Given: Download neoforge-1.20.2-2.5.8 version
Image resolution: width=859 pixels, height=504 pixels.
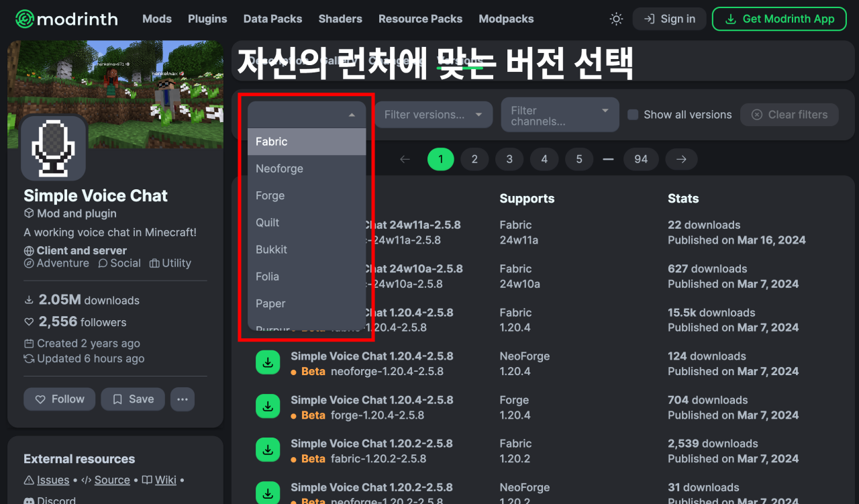Looking at the screenshot, I should (268, 494).
